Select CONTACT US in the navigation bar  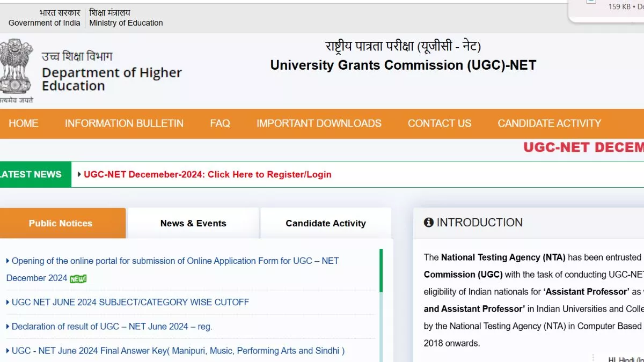(x=440, y=123)
